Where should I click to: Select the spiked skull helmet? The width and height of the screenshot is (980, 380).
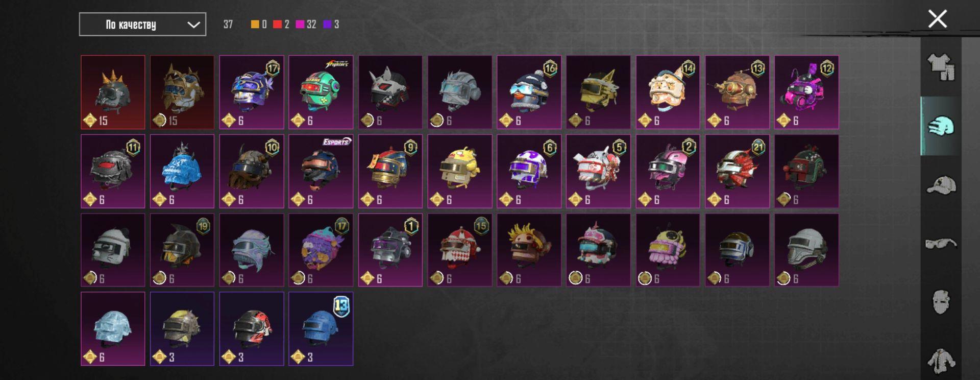point(113,92)
